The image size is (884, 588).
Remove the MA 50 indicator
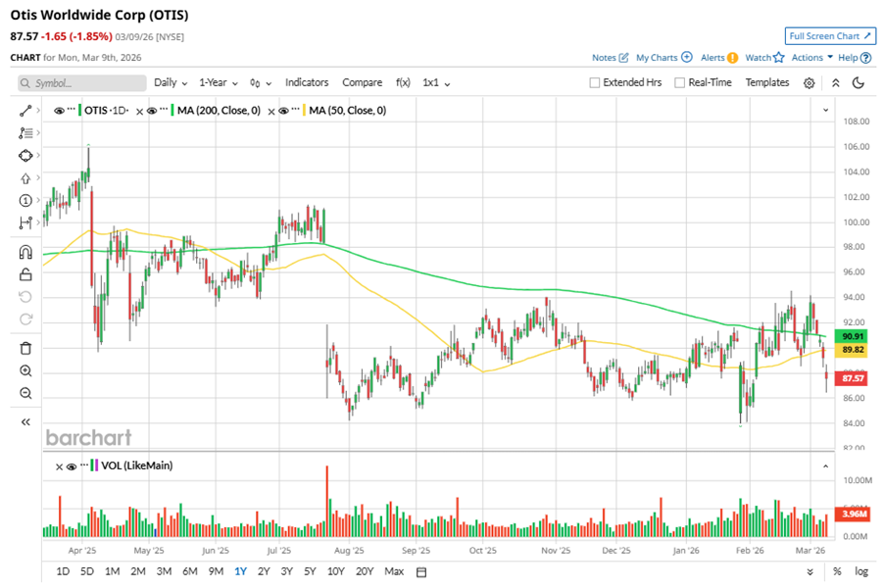click(x=271, y=112)
